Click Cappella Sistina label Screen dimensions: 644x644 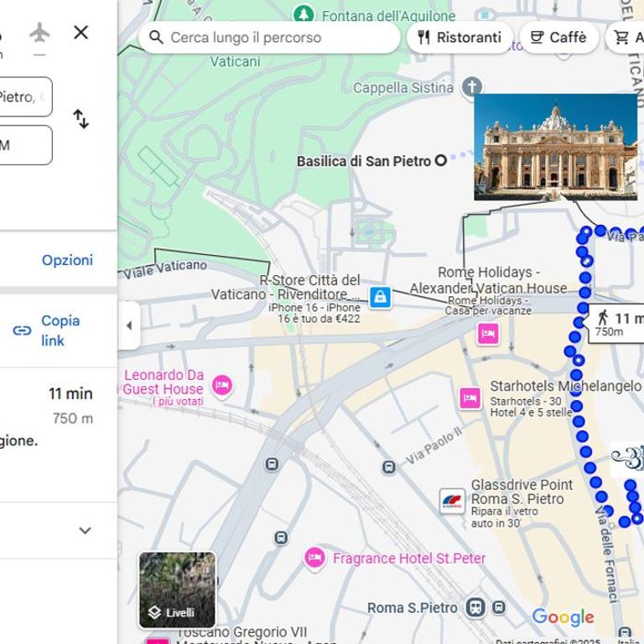(403, 88)
